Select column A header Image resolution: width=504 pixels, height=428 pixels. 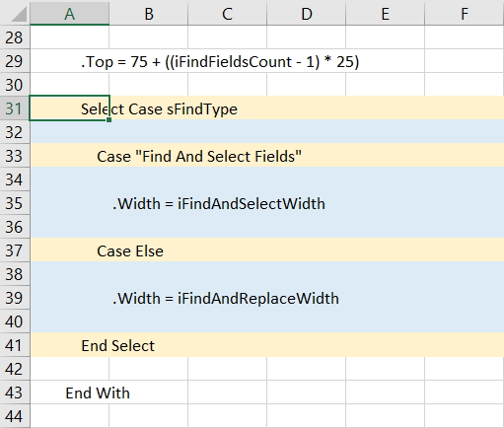tap(69, 13)
